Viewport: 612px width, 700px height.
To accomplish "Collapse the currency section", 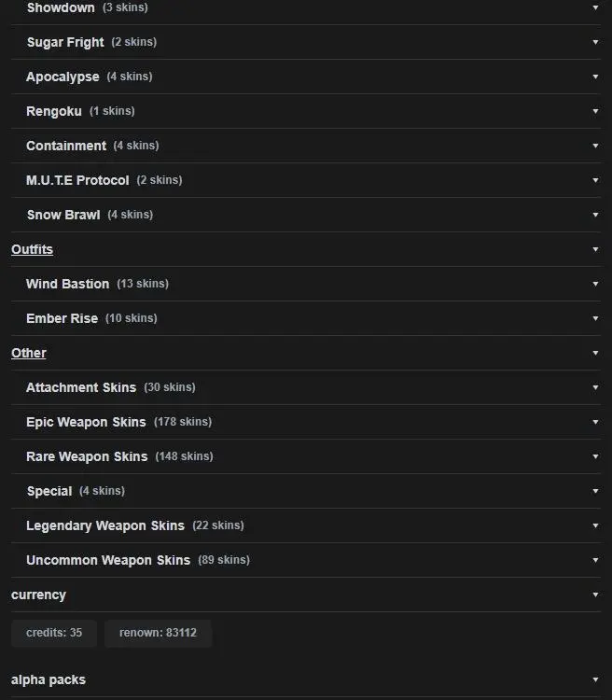I will point(306,595).
